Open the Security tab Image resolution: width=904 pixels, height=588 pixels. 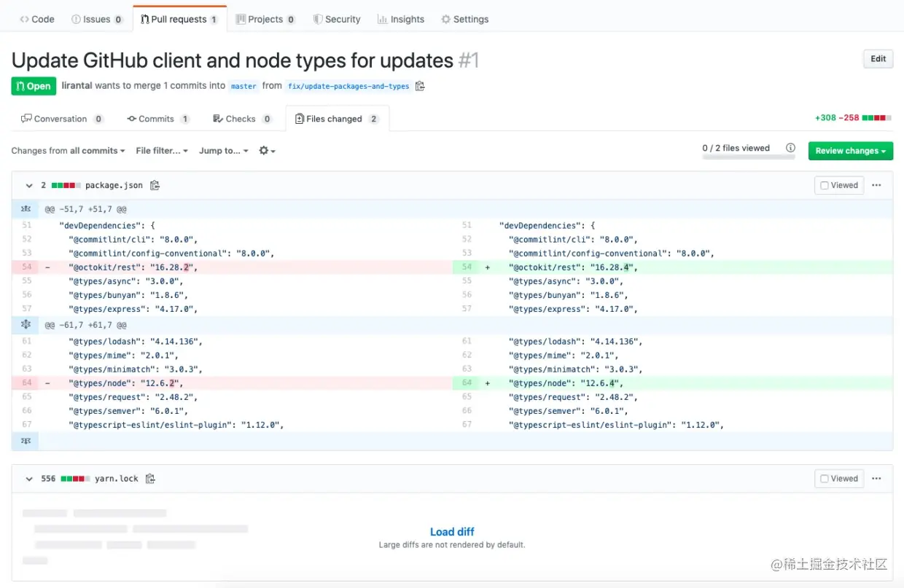pyautogui.click(x=337, y=19)
